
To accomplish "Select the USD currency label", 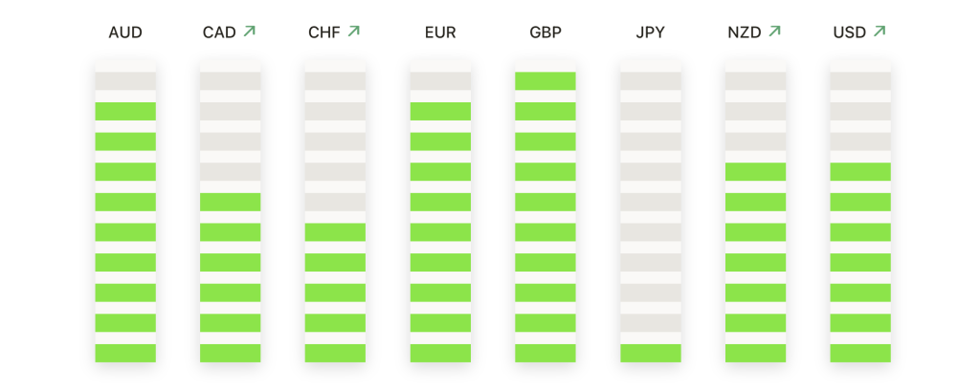I will click(850, 33).
